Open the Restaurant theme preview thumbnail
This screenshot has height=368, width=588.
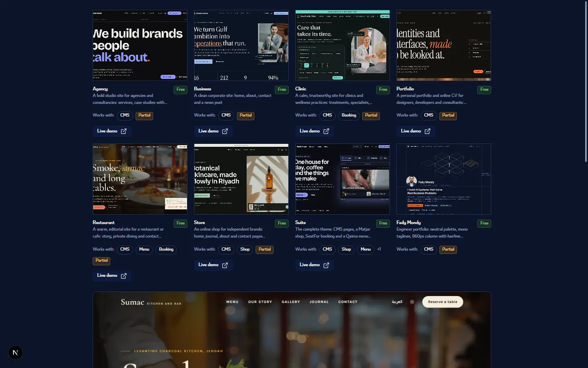(140, 179)
